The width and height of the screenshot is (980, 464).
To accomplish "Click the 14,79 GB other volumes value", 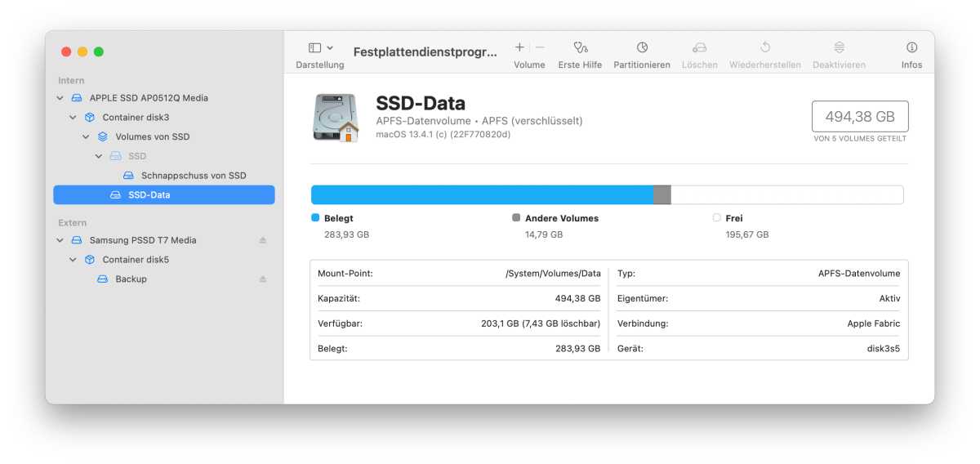I will (544, 234).
